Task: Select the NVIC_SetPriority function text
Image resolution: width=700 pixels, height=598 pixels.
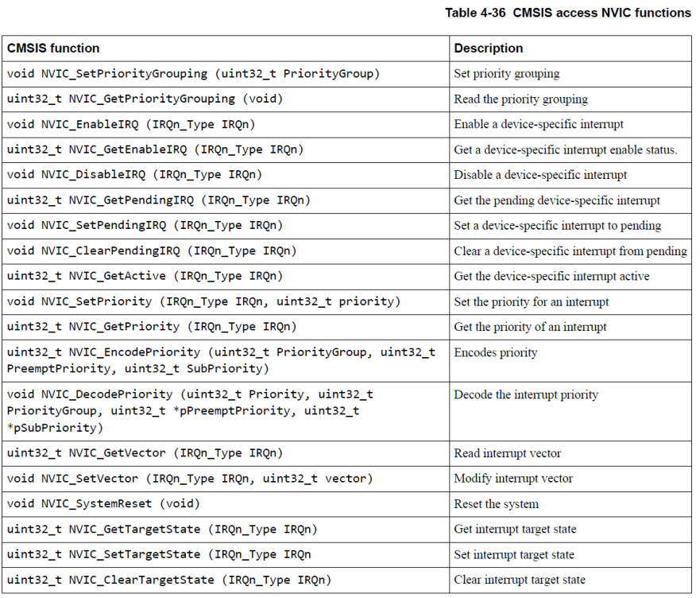Action: coord(203,302)
